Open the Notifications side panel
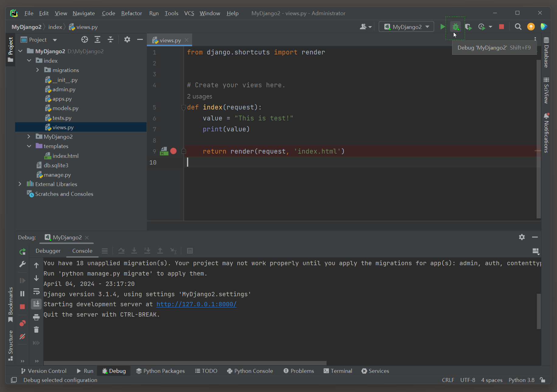Image resolution: width=557 pixels, height=392 pixels. 546,132
